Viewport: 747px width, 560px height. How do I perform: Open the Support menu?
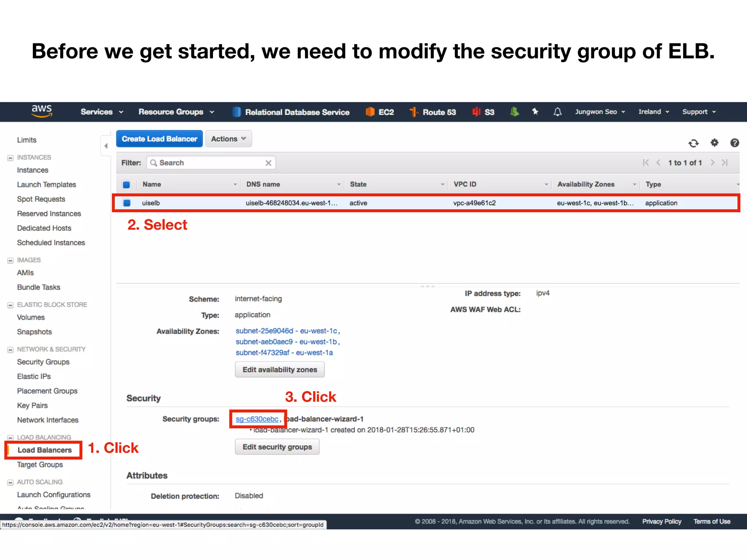699,112
